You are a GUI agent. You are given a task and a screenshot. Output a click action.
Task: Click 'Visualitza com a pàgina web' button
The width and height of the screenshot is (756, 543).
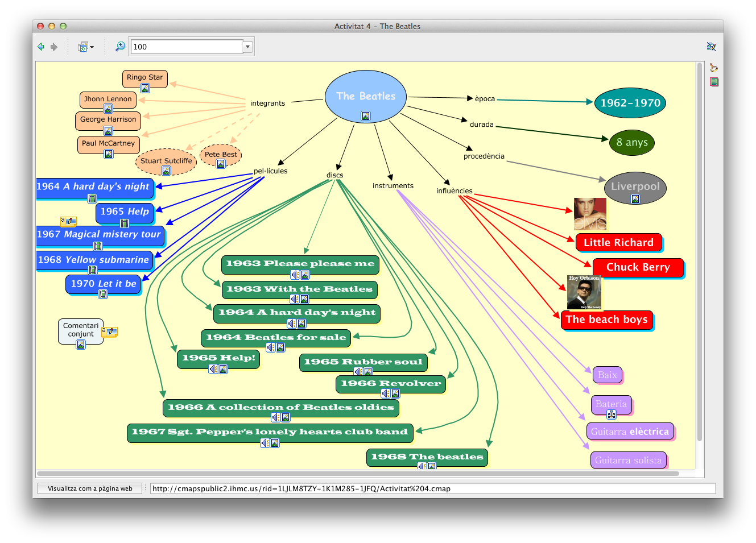coord(89,488)
